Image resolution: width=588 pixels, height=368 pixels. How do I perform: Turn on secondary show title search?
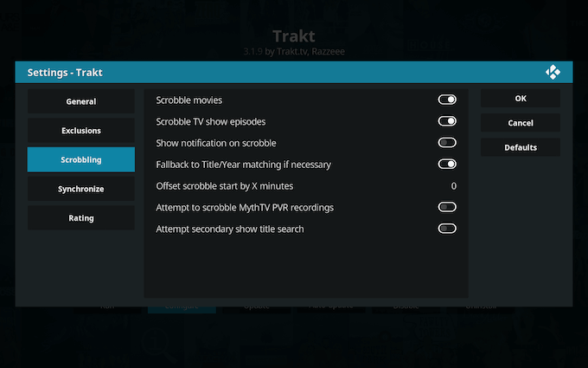tap(447, 229)
